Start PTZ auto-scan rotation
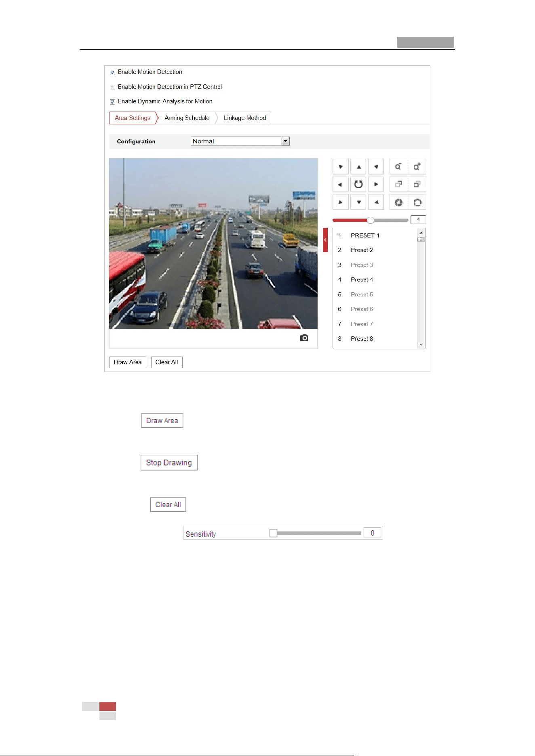Screen dimensions: 535x756 (358, 185)
